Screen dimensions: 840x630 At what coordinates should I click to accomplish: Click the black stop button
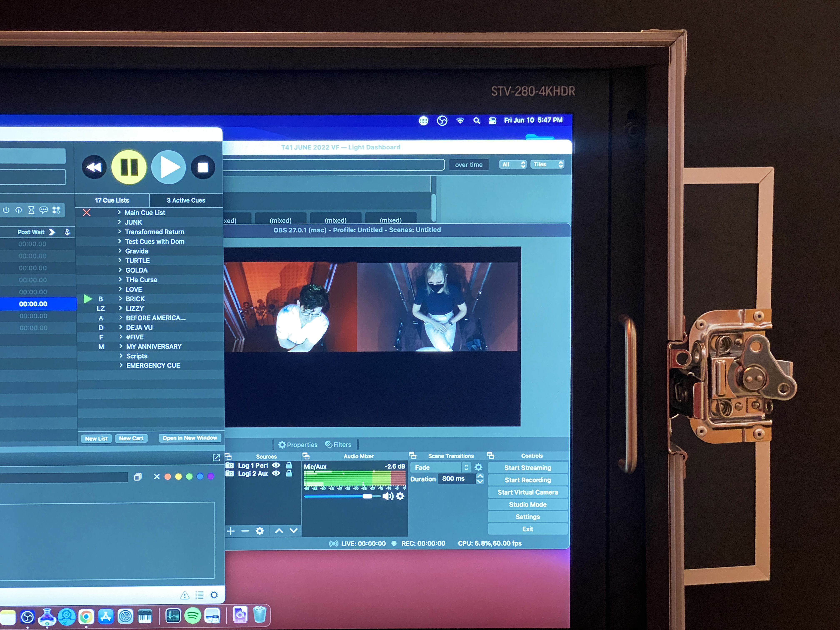point(203,167)
